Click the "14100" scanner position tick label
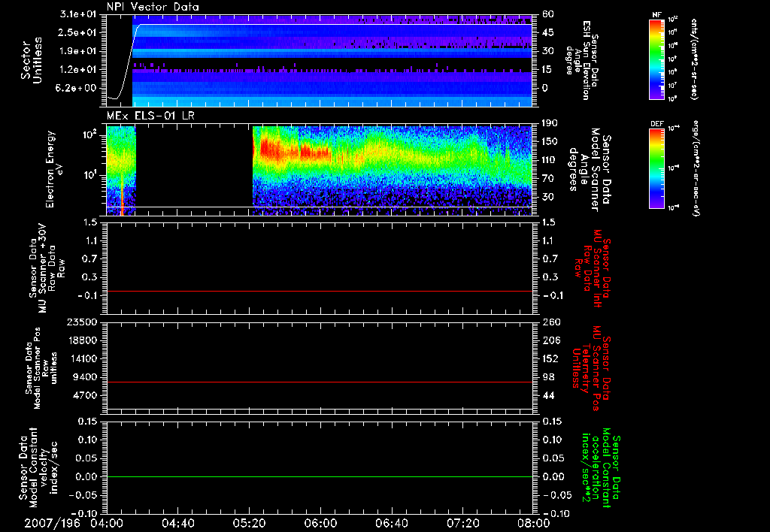 point(83,359)
